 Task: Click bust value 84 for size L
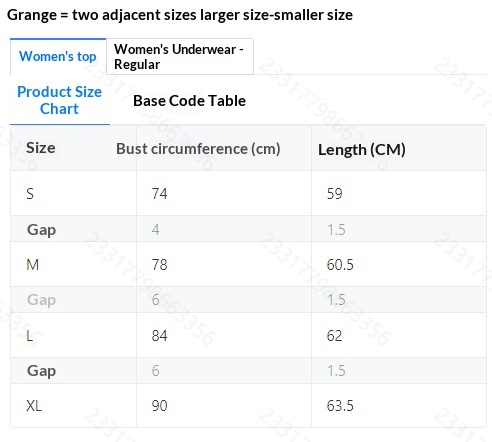click(159, 336)
